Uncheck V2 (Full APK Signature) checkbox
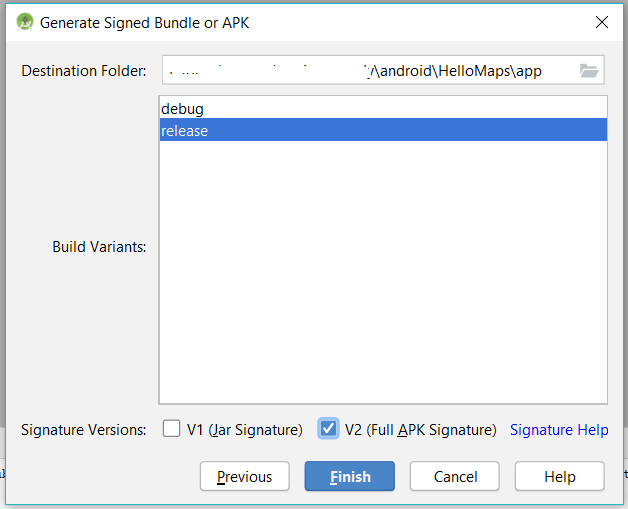 328,429
